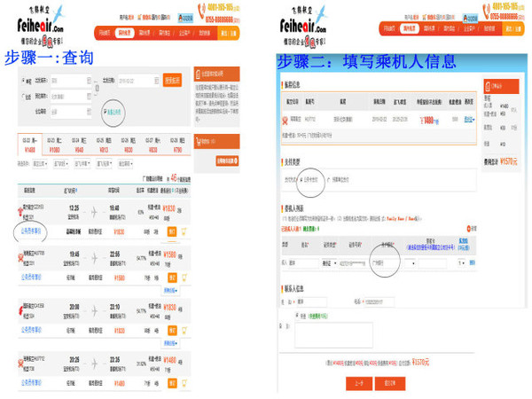The width and height of the screenshot is (532, 399).
Task: Open fifth filter dropdown under date tabs
Action: coord(125,164)
